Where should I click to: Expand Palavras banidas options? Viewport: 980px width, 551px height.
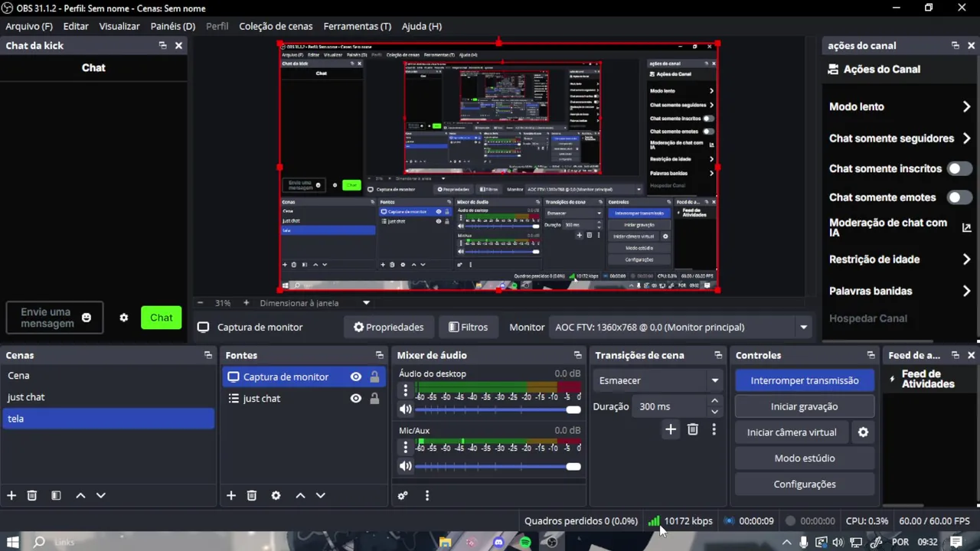966,291
